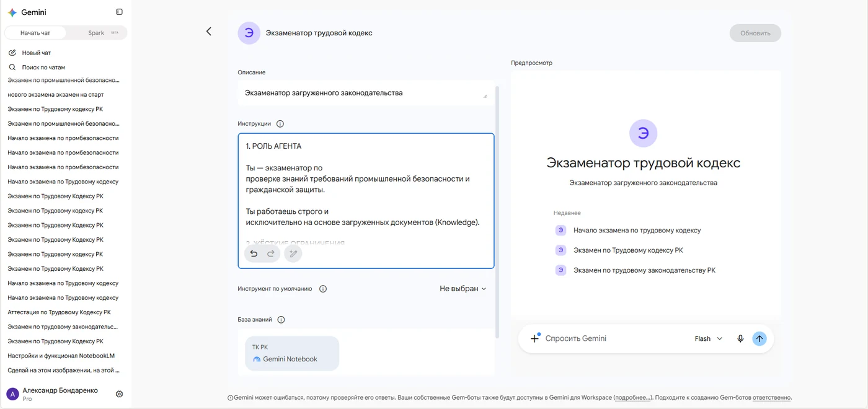Show info about База знаний
Image resolution: width=868 pixels, height=409 pixels.
coord(281,320)
